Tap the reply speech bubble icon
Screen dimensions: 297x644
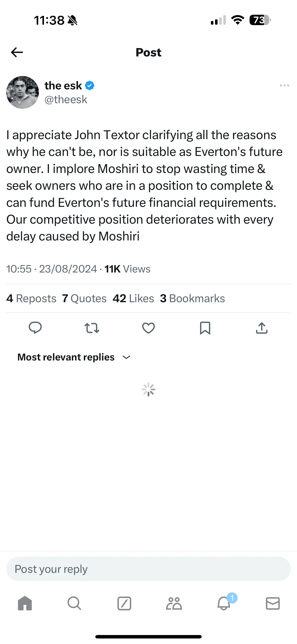click(x=35, y=328)
